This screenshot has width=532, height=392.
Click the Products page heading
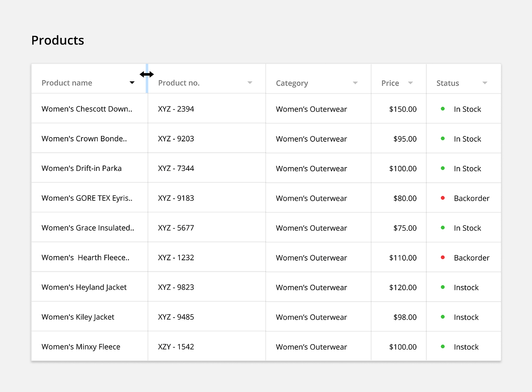57,40
